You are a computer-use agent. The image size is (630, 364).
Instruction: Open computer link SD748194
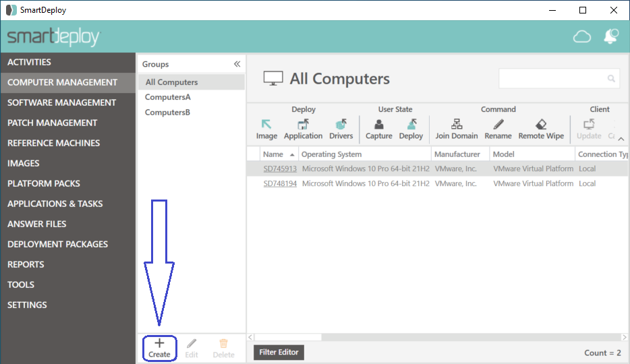pyautogui.click(x=280, y=184)
